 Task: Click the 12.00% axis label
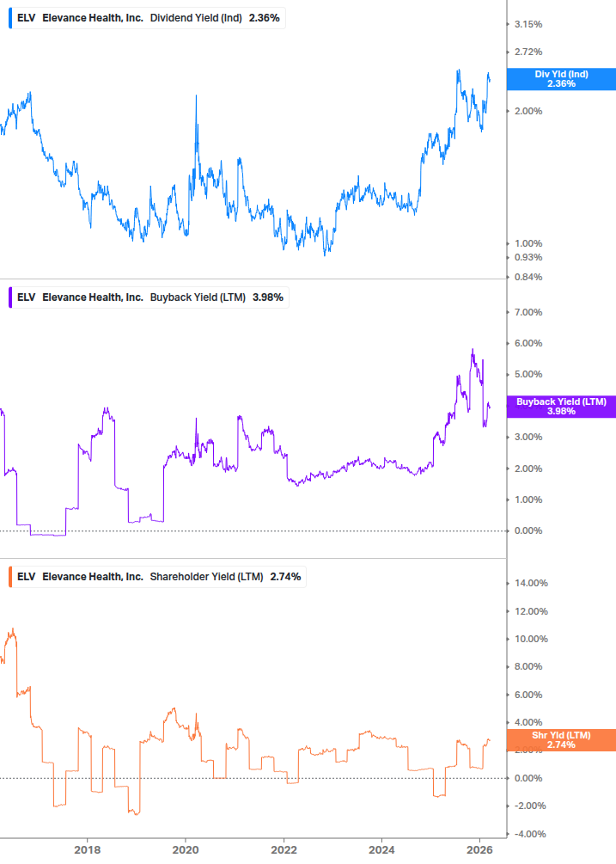pos(531,611)
